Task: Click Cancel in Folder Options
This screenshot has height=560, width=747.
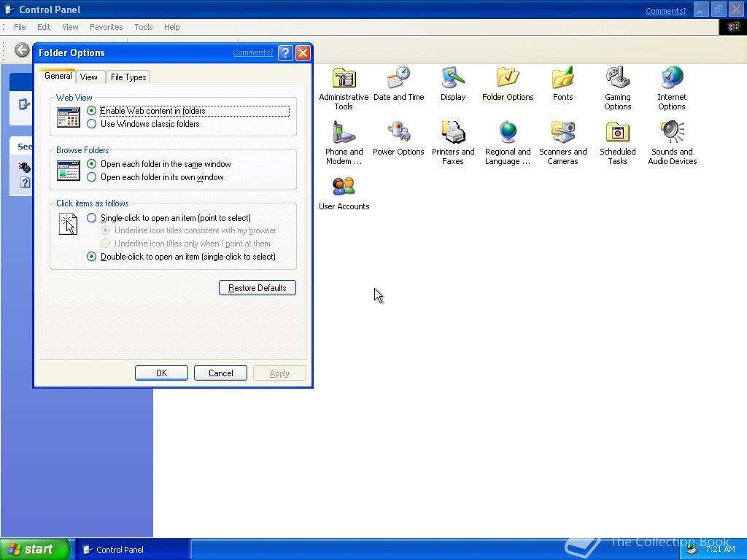Action: (x=220, y=373)
